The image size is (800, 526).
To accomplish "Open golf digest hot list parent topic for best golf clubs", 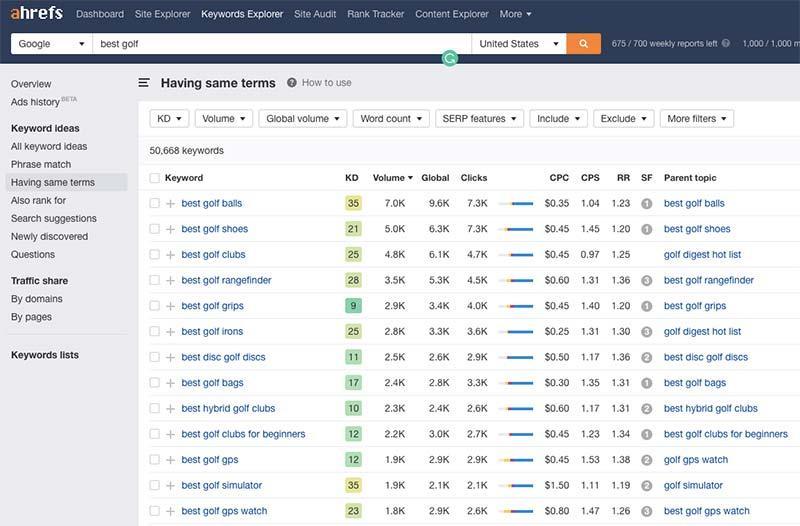I will (x=702, y=255).
